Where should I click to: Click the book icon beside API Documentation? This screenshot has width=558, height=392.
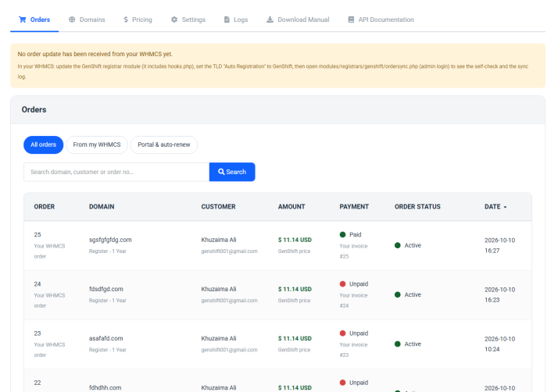(351, 20)
